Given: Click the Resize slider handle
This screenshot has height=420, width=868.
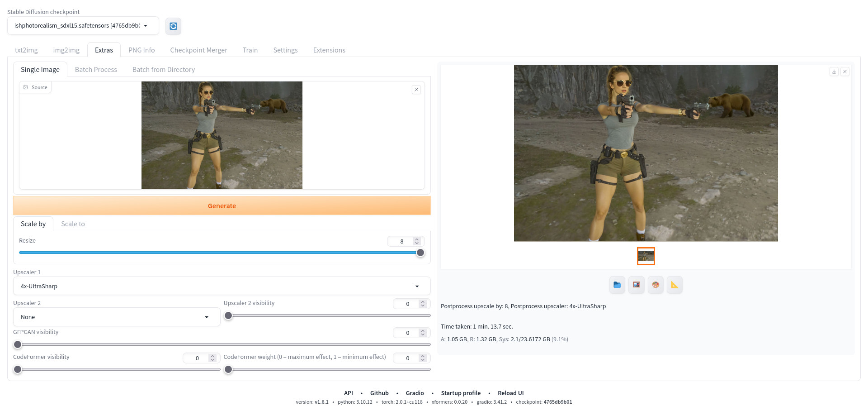Looking at the screenshot, I should (x=420, y=253).
